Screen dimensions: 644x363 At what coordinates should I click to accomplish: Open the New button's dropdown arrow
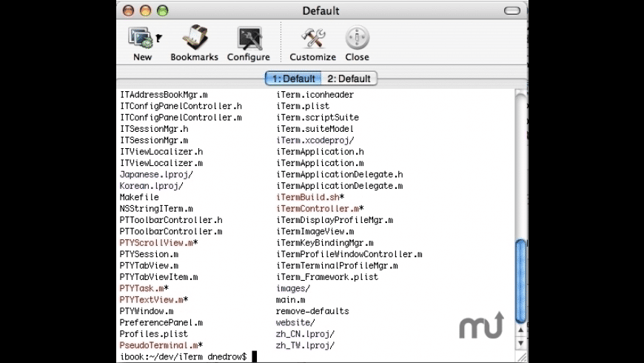[x=159, y=39]
